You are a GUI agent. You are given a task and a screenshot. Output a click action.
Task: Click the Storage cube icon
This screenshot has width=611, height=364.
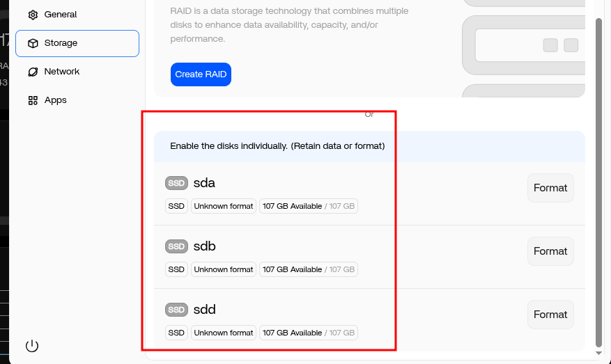pyautogui.click(x=33, y=43)
